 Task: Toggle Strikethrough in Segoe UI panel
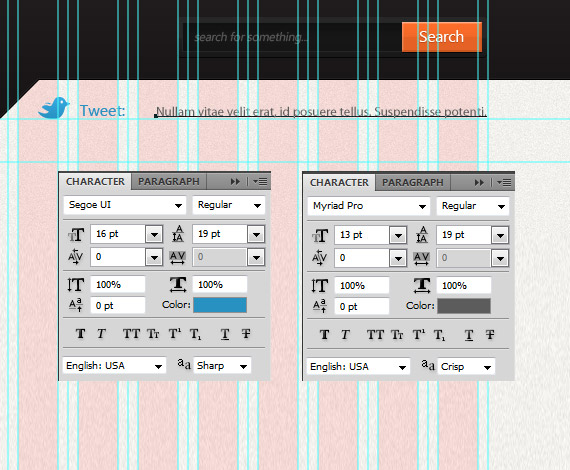point(246,334)
